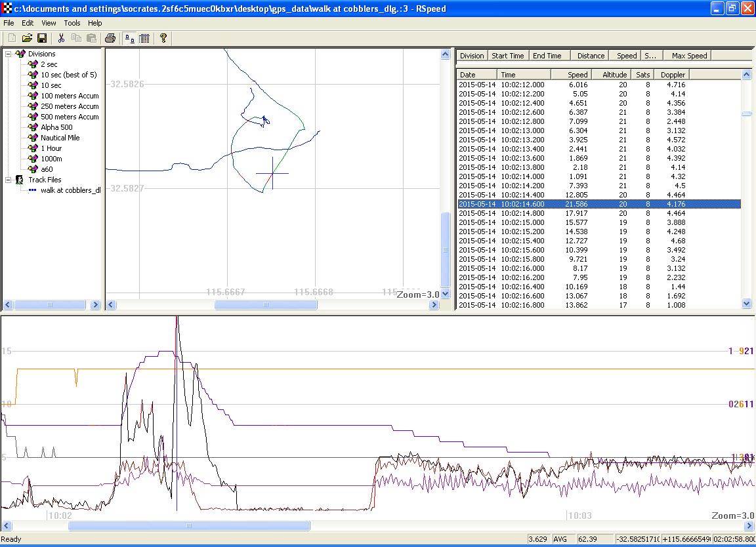Select the Nautical Mile division
The height and width of the screenshot is (547, 756).
pos(60,138)
